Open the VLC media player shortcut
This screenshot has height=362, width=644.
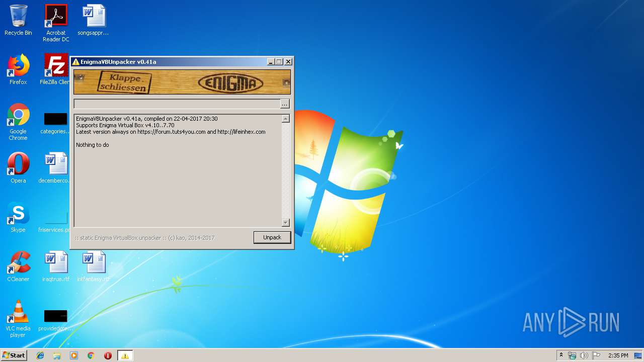click(x=18, y=319)
